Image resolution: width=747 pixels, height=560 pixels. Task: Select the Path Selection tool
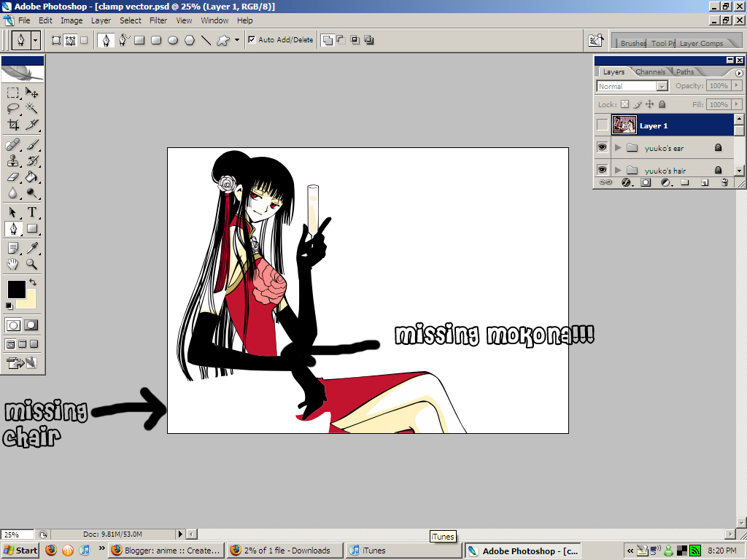(13, 212)
